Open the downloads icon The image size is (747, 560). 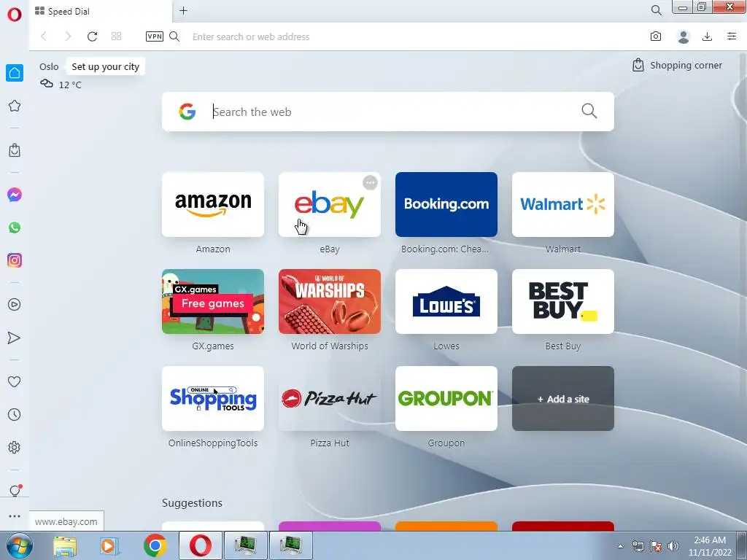coord(707,36)
